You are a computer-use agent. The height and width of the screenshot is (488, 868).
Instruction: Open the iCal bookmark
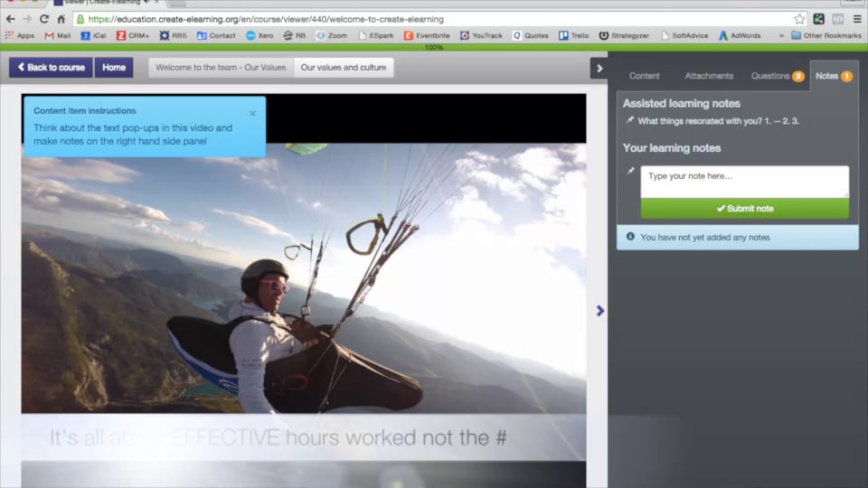pyautogui.click(x=93, y=35)
